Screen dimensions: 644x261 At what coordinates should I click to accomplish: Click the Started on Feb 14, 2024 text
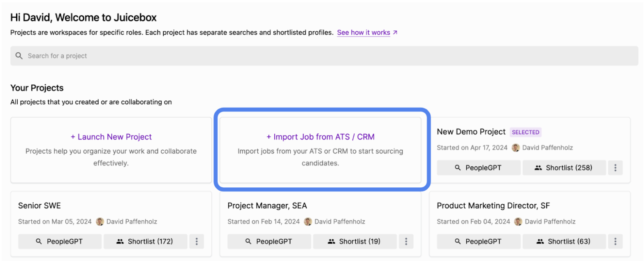[264, 221]
